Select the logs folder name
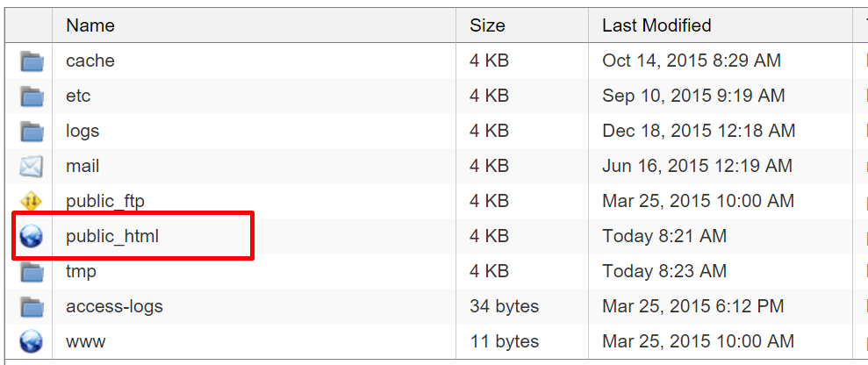 click(x=82, y=131)
